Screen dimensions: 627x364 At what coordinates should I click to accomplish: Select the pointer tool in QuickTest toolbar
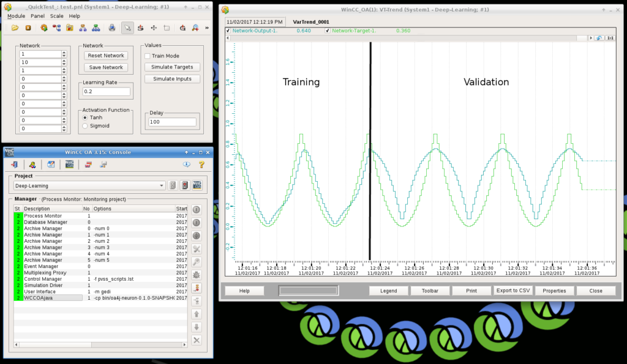(128, 28)
